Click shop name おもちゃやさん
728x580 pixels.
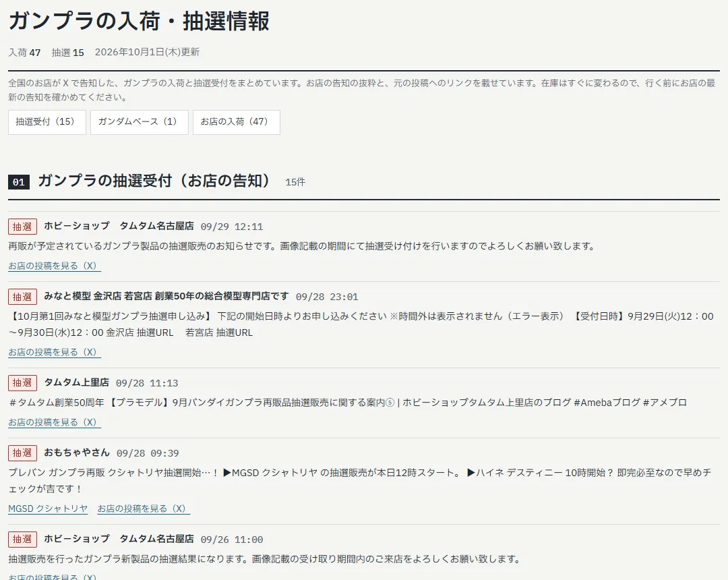[77, 453]
